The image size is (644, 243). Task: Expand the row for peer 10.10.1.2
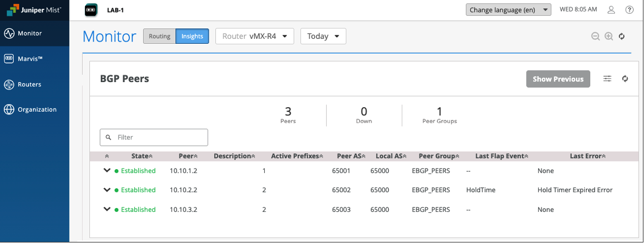pyautogui.click(x=107, y=171)
